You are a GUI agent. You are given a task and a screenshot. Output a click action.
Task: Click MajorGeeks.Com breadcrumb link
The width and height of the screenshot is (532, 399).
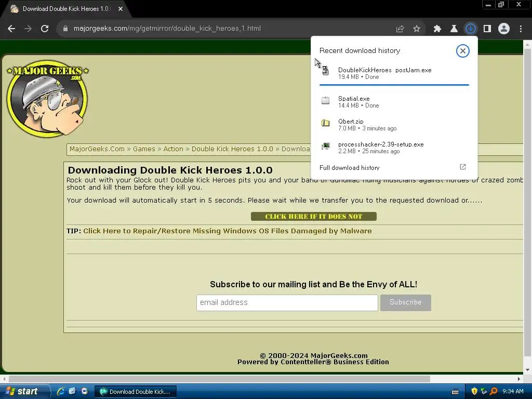click(x=97, y=149)
